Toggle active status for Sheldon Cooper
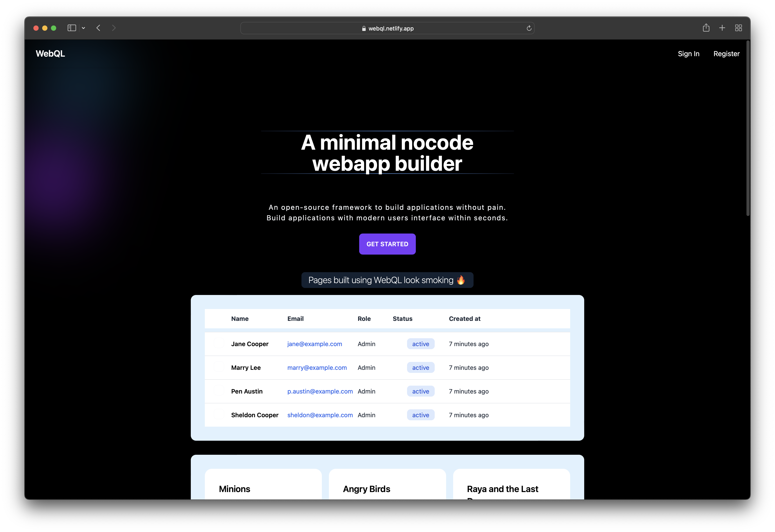775x532 pixels. (x=420, y=415)
